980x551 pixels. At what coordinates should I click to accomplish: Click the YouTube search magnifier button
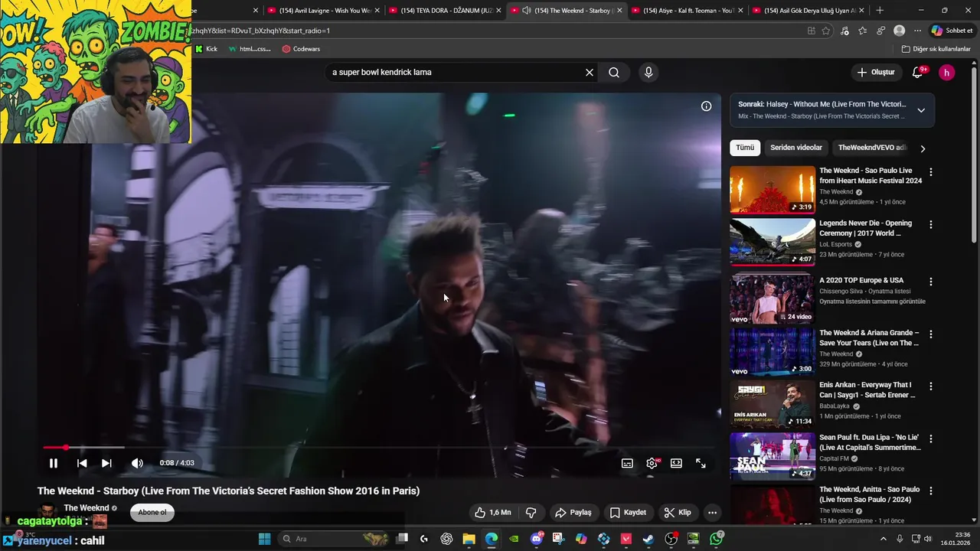(614, 72)
